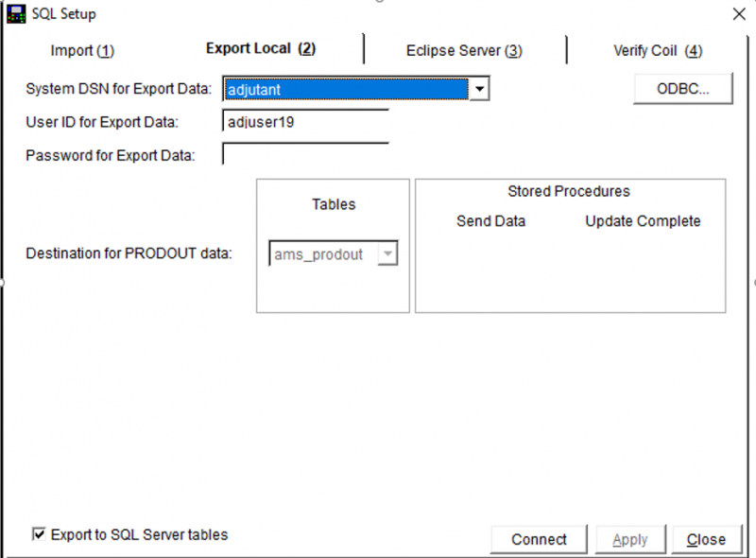Viewport: 756px width, 558px height.
Task: Switch to the Import (1) tab
Action: click(x=82, y=51)
